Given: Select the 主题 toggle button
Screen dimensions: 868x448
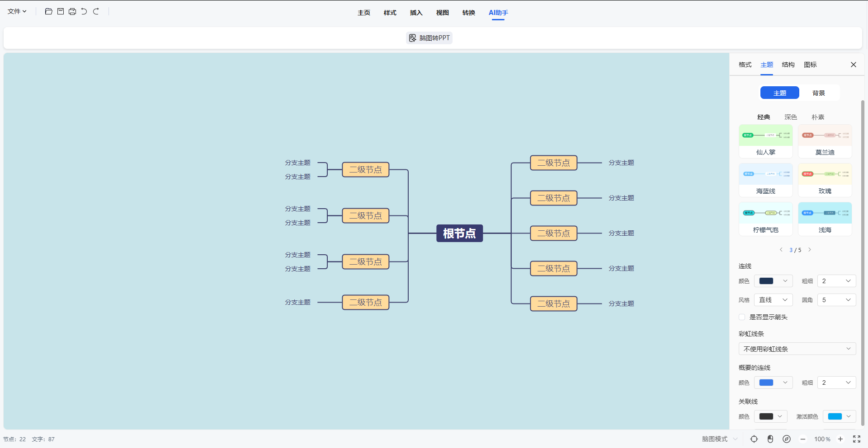Looking at the screenshot, I should tap(780, 93).
